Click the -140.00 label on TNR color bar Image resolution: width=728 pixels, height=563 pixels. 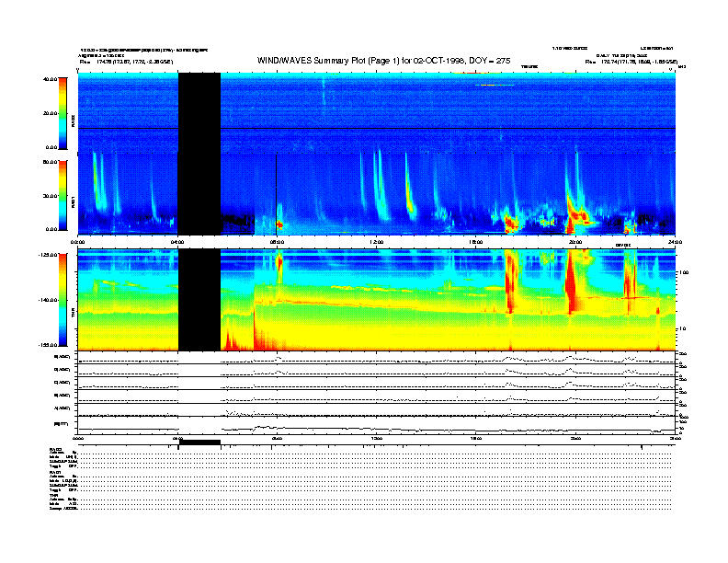pos(48,300)
